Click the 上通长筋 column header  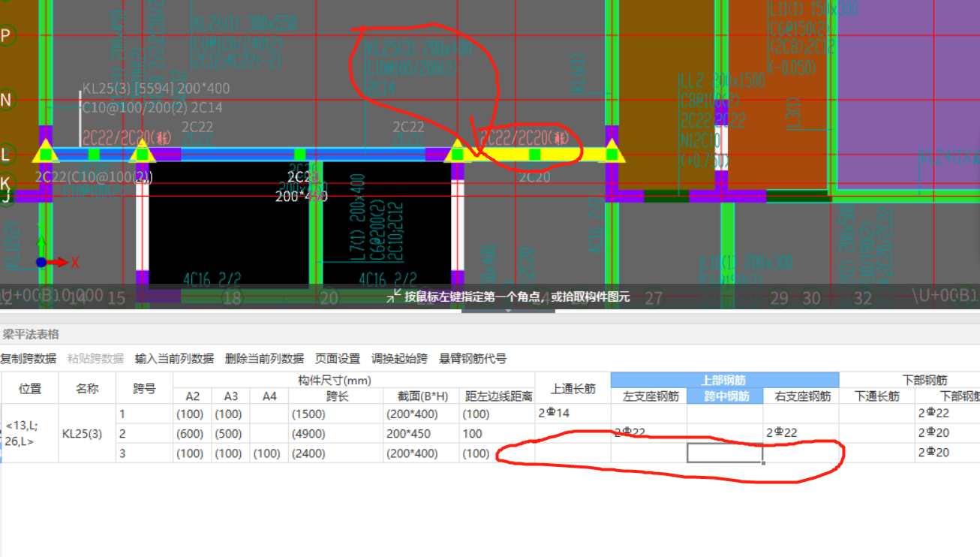tap(573, 388)
